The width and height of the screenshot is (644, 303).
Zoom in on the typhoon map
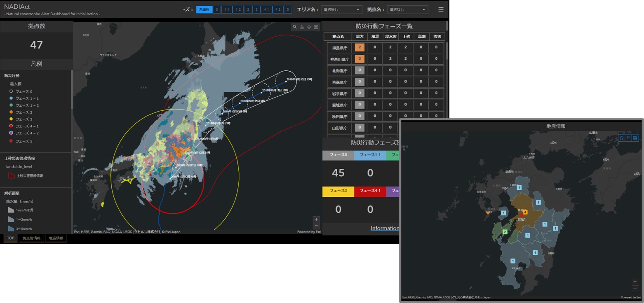pyautogui.click(x=316, y=219)
